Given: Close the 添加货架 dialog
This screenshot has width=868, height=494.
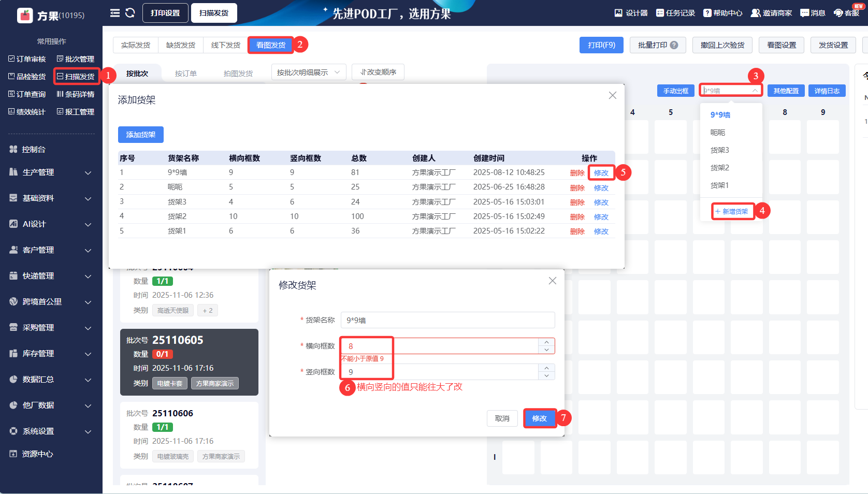Looking at the screenshot, I should click(613, 95).
